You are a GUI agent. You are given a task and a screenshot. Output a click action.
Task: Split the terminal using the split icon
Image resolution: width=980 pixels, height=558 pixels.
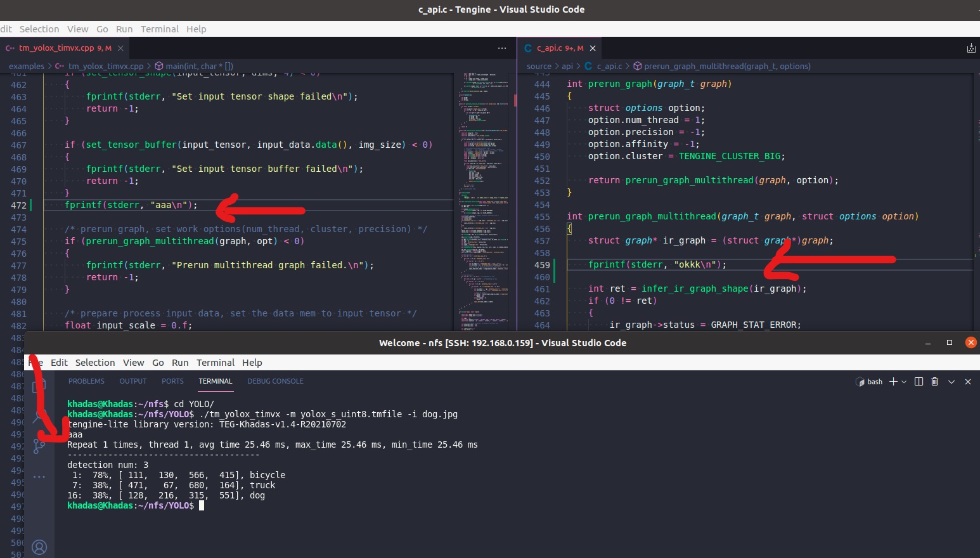[x=919, y=381]
